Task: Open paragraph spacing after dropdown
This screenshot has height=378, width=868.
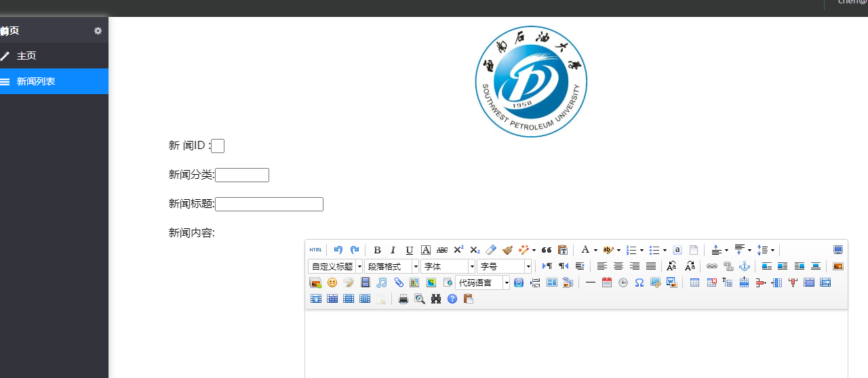Action: (x=749, y=250)
